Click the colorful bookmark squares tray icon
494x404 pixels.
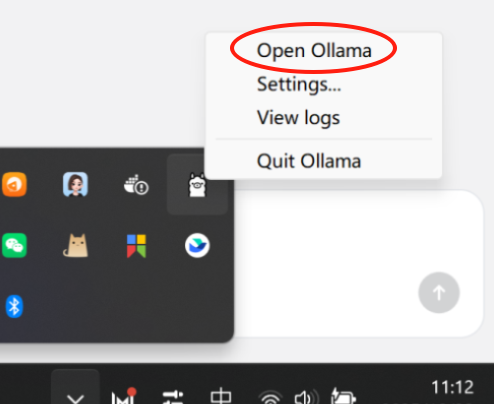click(x=136, y=246)
